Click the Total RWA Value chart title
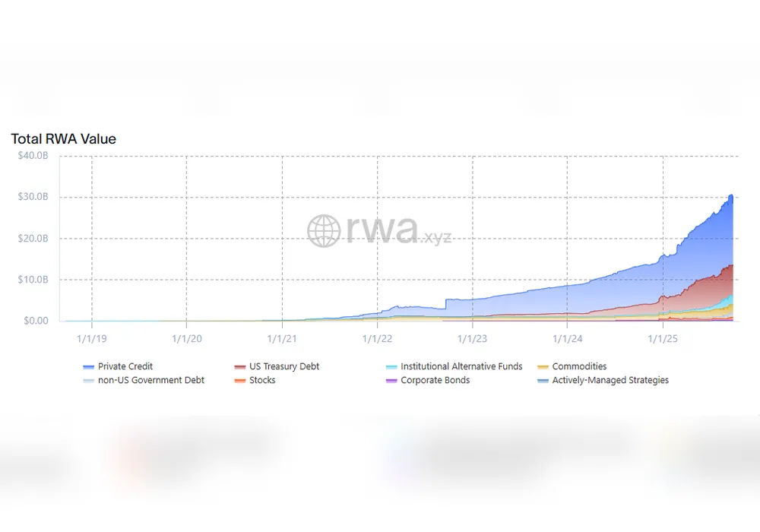 click(63, 139)
